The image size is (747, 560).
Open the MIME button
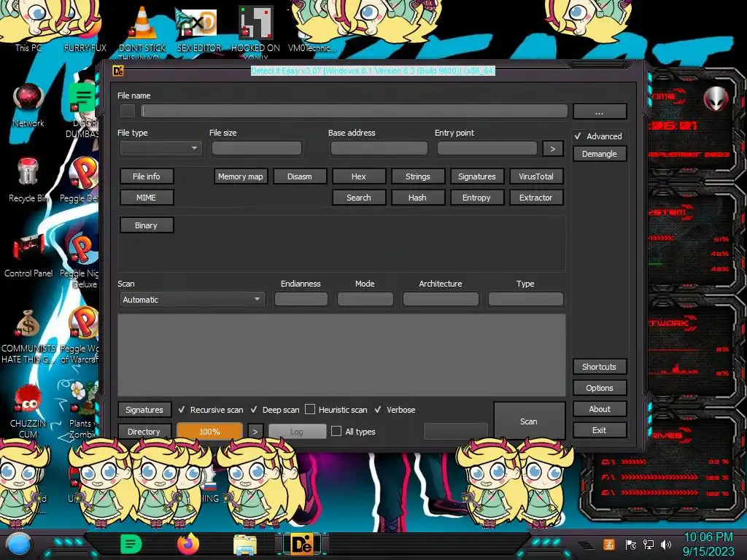pyautogui.click(x=146, y=198)
